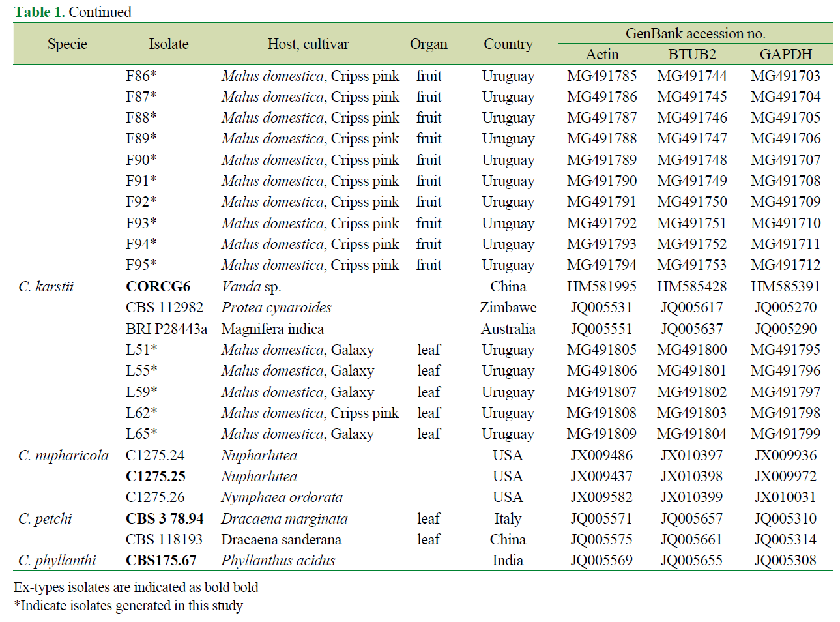Select the 'Isolate' column header
This screenshot has width=840, height=622.
(x=169, y=44)
